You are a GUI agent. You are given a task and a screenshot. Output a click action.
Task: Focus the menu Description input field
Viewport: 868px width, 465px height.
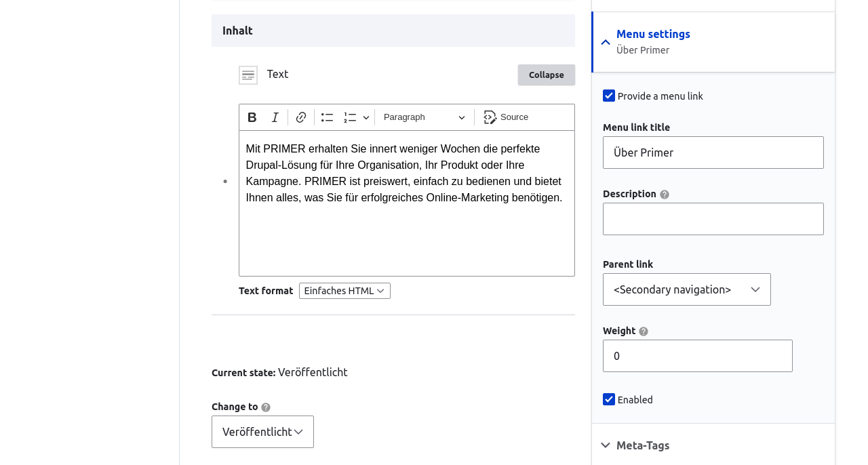713,219
